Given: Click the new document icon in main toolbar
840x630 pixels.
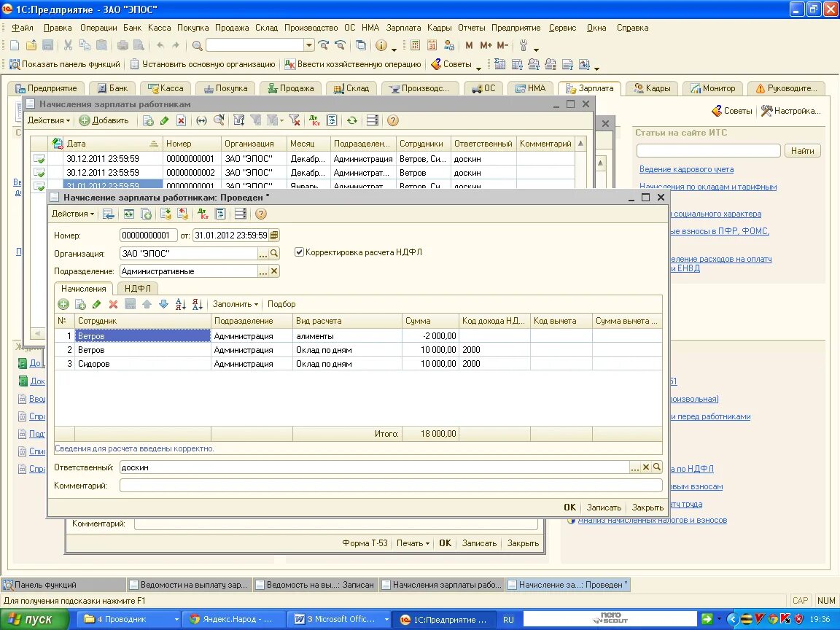Looking at the screenshot, I should 15,45.
